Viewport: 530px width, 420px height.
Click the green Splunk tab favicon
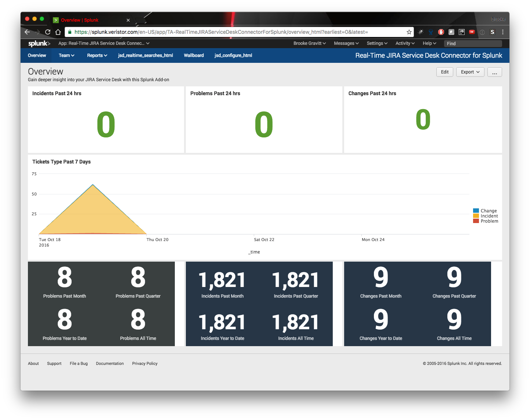pyautogui.click(x=56, y=20)
